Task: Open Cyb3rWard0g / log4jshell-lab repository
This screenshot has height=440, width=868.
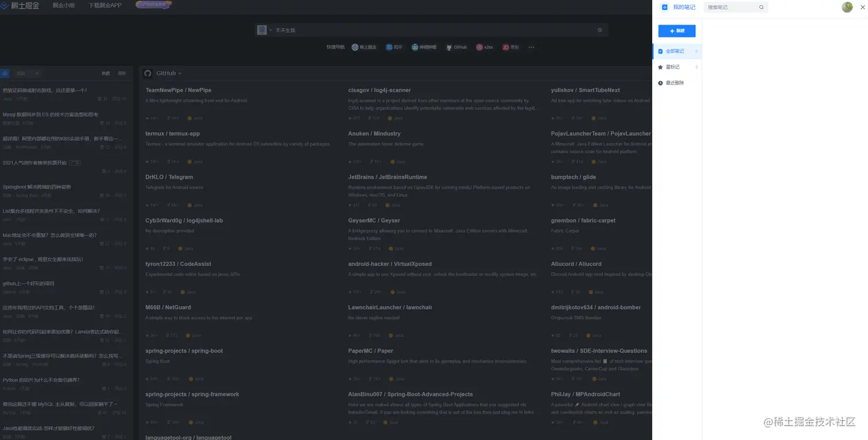Action: coord(184,221)
